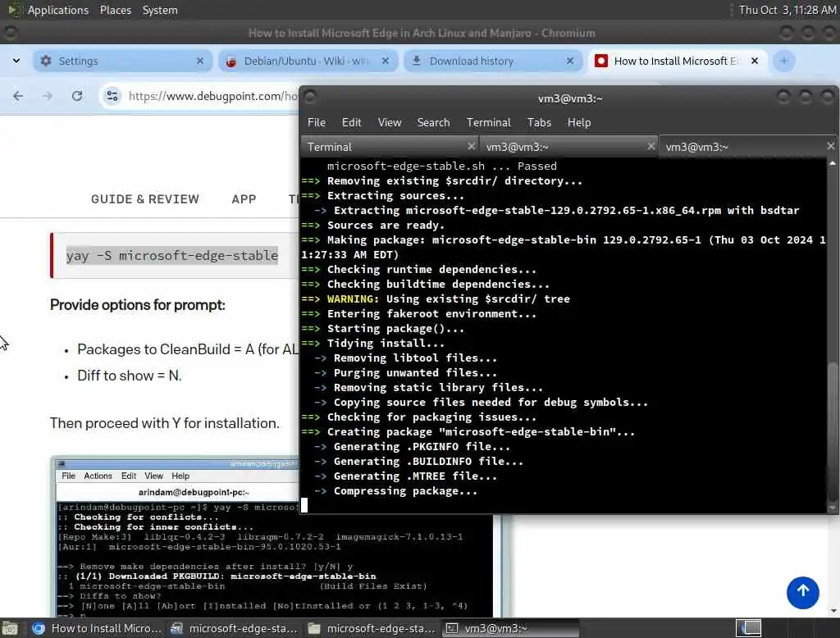Open a new browser tab
Image resolution: width=840 pixels, height=638 pixels.
click(783, 61)
